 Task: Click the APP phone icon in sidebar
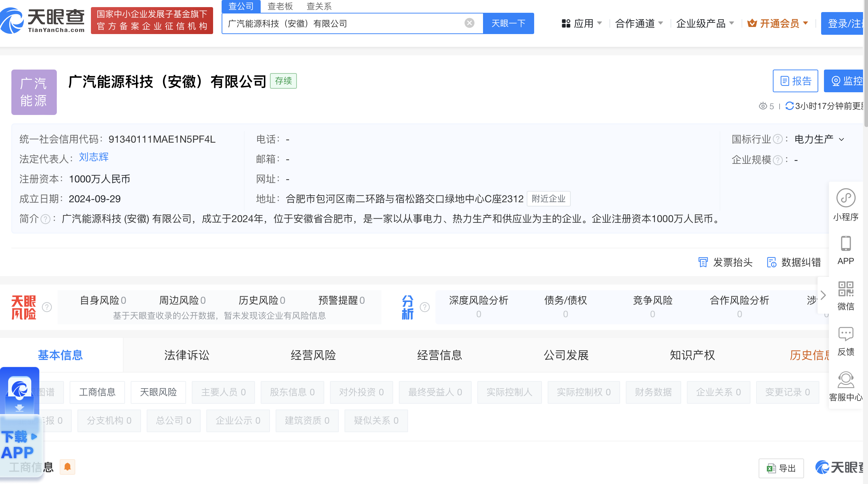pos(846,244)
